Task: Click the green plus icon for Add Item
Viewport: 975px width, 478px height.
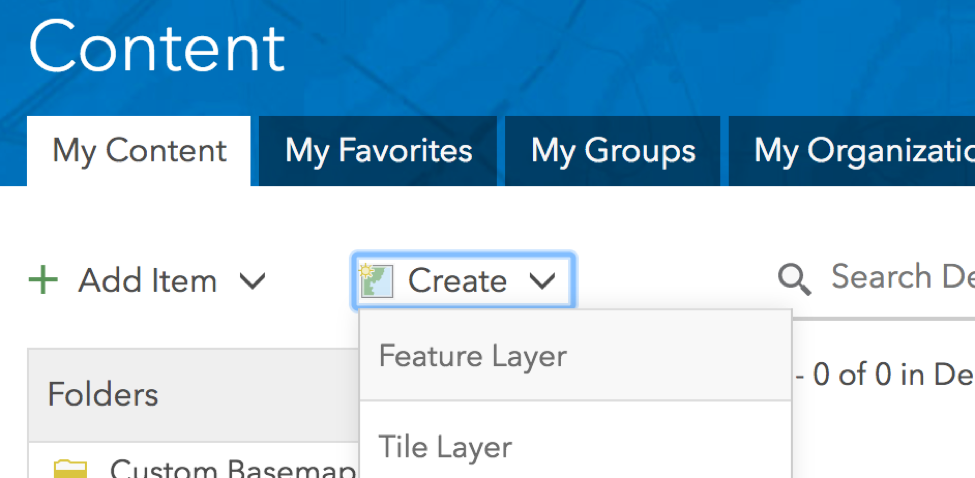Action: click(43, 280)
